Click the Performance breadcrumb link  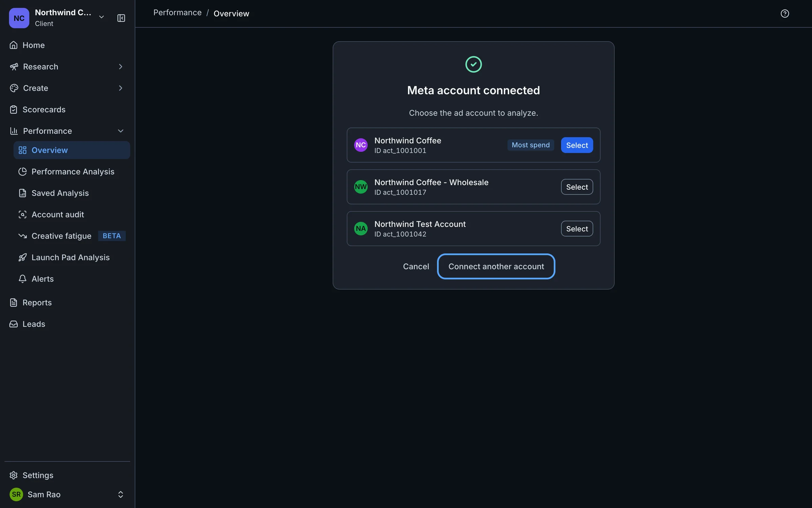177,13
